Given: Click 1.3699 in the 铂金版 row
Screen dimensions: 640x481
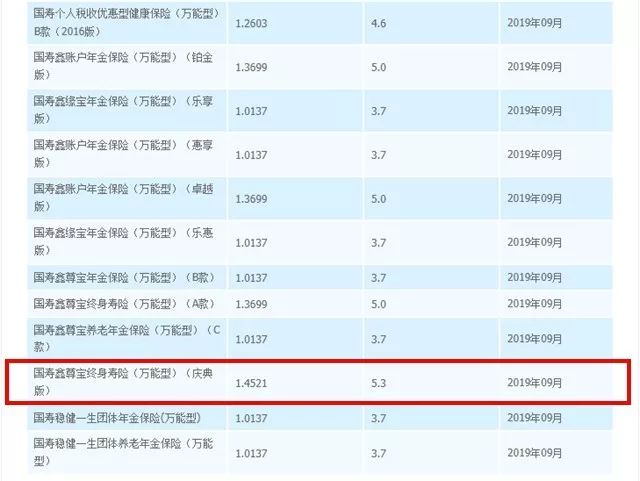Looking at the screenshot, I should [251, 67].
